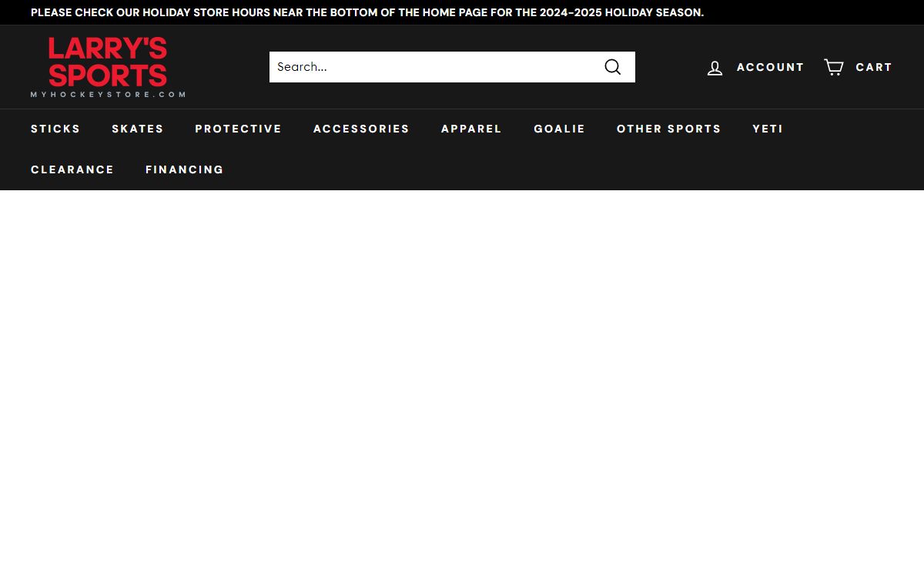Open the Goalie equipment menu
The image size is (924, 570).
coord(559,129)
